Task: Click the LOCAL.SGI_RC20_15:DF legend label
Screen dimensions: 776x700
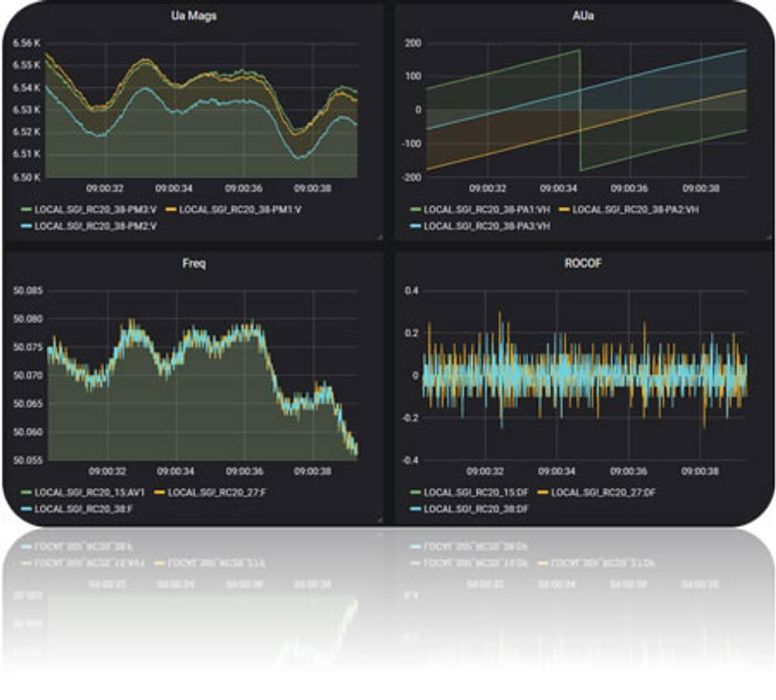Action: pos(476,493)
